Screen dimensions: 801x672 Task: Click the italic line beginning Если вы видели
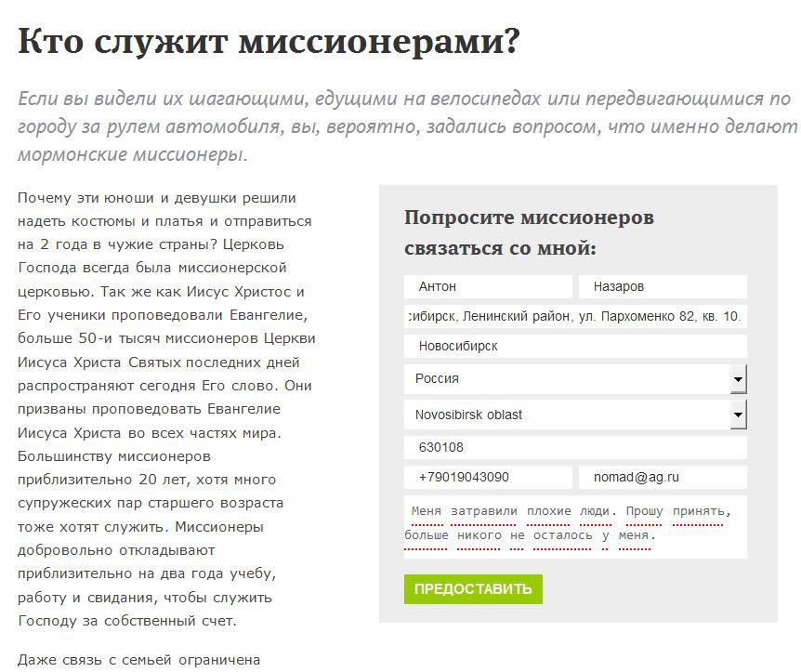(404, 99)
